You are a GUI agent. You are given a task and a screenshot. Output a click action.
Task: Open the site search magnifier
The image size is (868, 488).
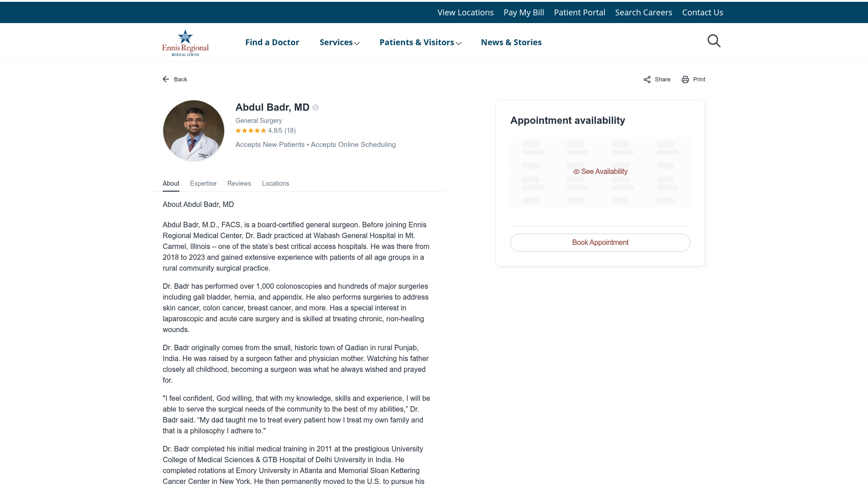[x=714, y=41]
